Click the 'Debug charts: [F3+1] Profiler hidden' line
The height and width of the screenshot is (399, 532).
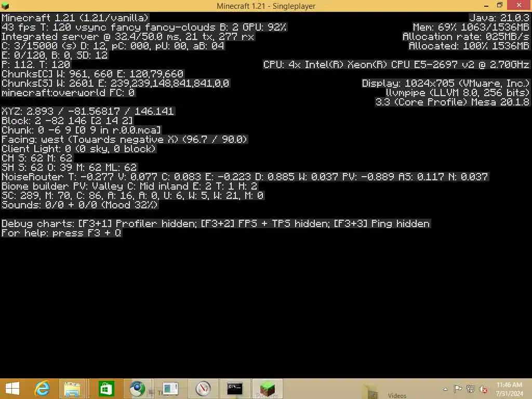[x=216, y=223]
